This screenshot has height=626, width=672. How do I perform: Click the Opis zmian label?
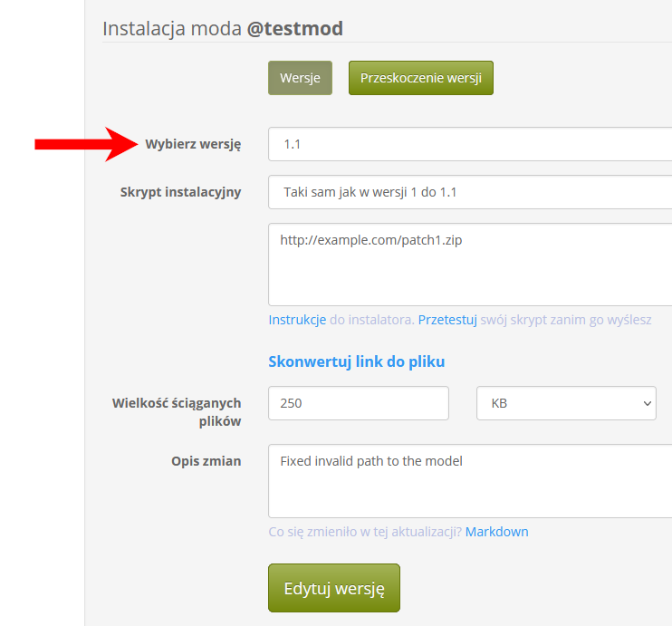206,461
